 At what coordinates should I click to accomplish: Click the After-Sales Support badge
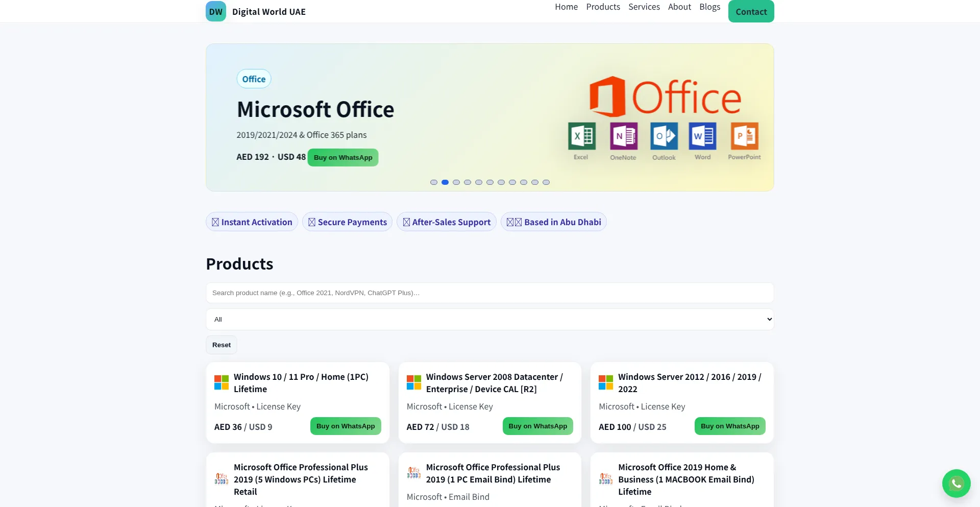pos(447,222)
